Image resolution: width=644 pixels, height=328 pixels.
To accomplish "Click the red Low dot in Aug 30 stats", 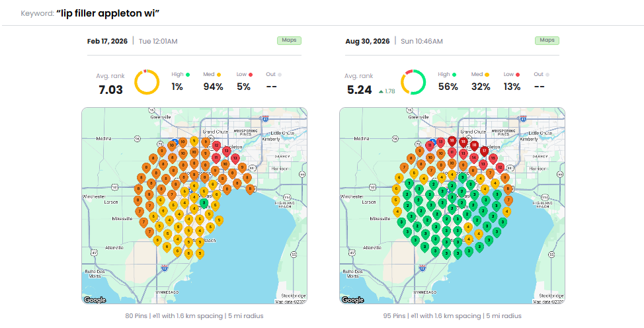I will [518, 75].
